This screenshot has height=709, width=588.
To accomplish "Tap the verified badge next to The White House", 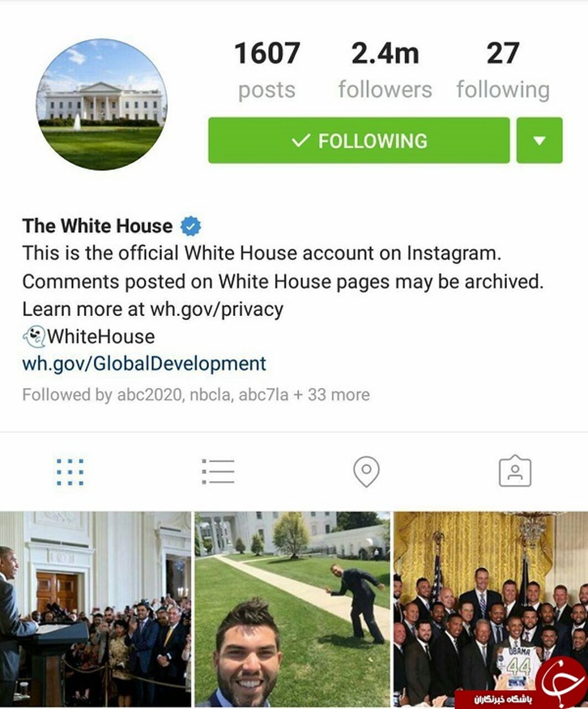I will [191, 226].
